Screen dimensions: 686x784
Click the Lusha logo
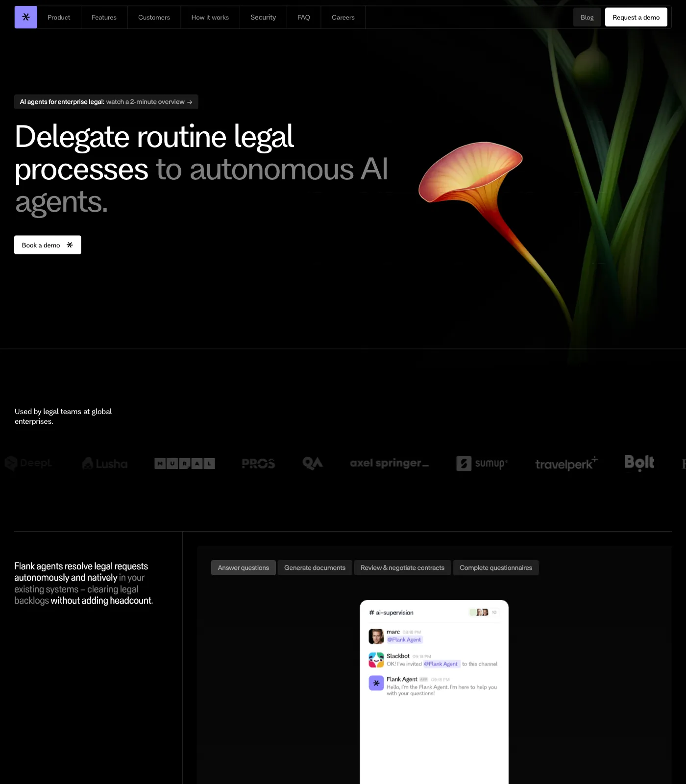point(105,464)
